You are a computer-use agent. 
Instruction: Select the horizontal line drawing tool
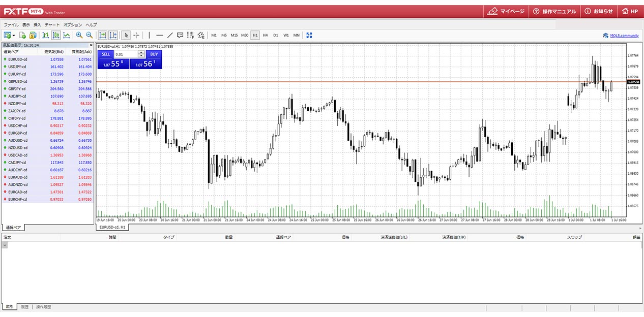point(159,35)
